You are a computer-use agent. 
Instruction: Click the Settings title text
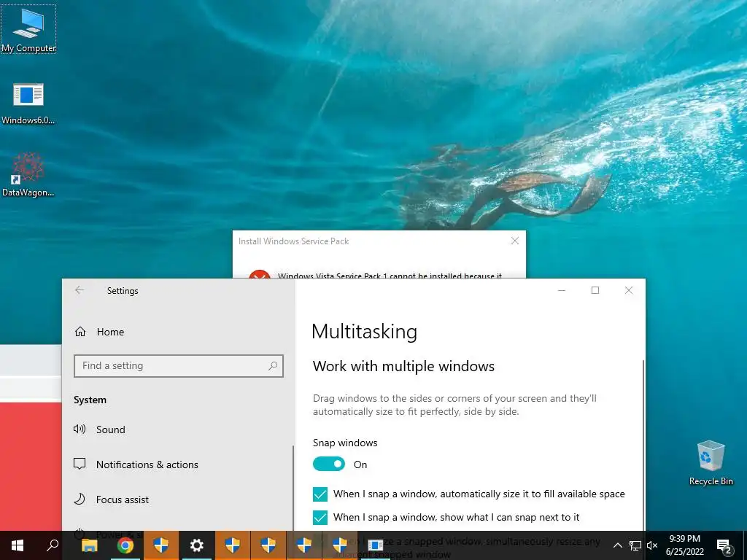click(123, 290)
